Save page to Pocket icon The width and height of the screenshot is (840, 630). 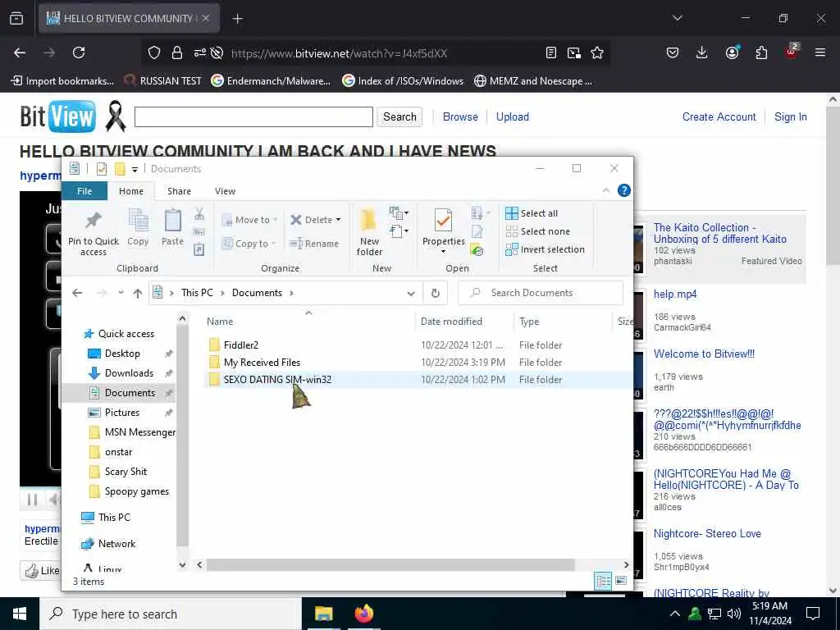(x=673, y=52)
